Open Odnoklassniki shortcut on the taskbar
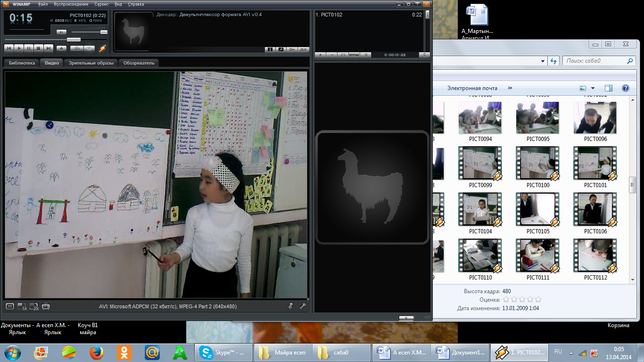 pos(124,352)
